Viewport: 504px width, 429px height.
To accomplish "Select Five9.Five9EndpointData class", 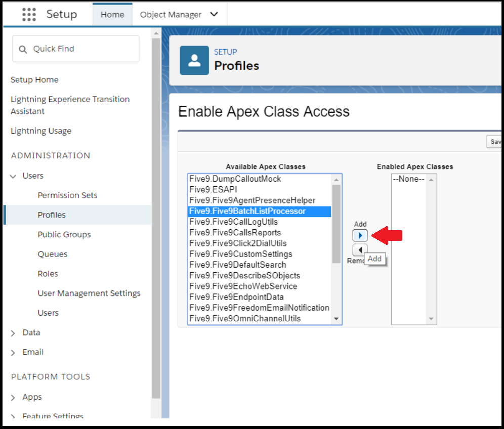I will click(260, 297).
